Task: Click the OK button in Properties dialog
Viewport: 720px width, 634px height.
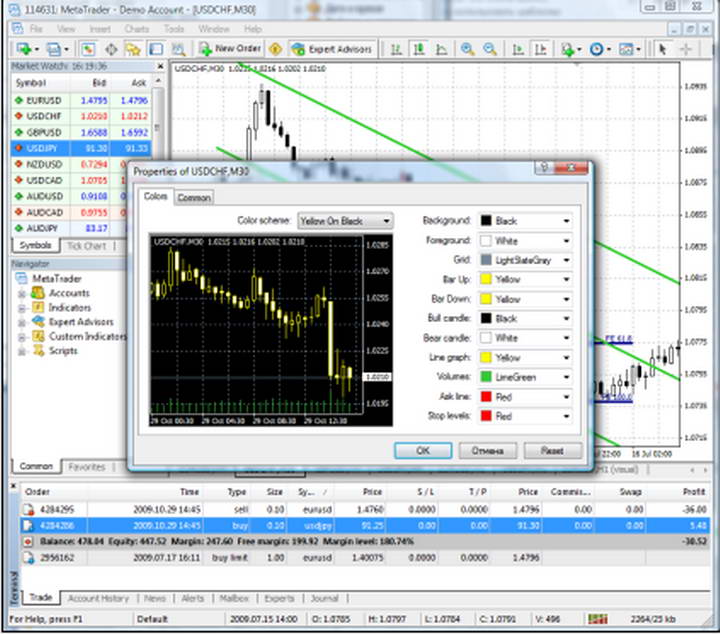Action: pos(423,451)
